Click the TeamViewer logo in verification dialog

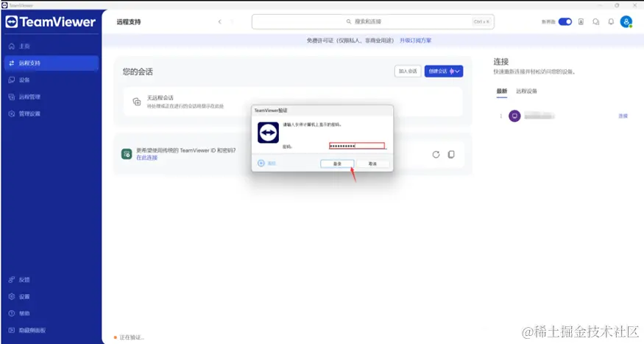coord(268,133)
